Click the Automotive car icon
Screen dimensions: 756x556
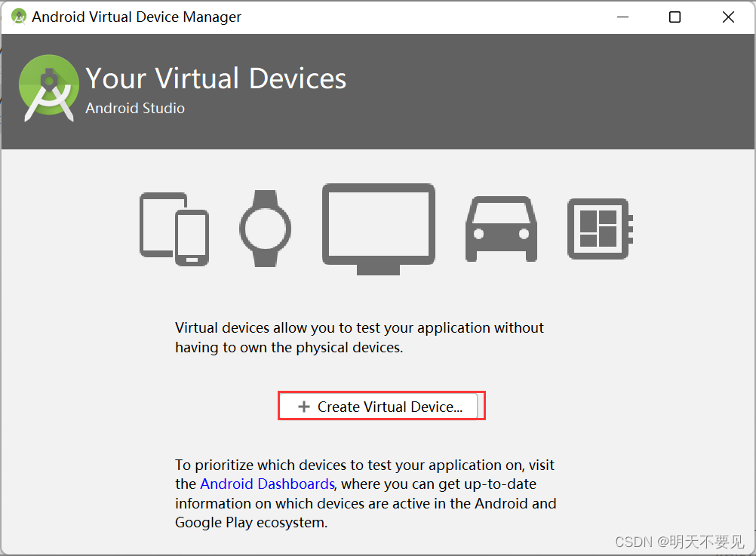(502, 229)
